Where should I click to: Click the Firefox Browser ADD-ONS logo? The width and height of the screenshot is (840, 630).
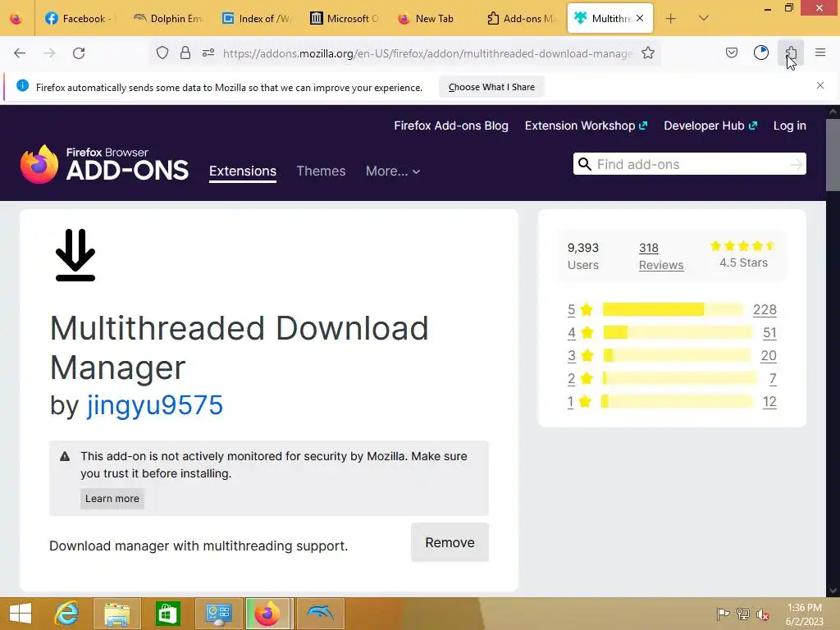point(104,164)
